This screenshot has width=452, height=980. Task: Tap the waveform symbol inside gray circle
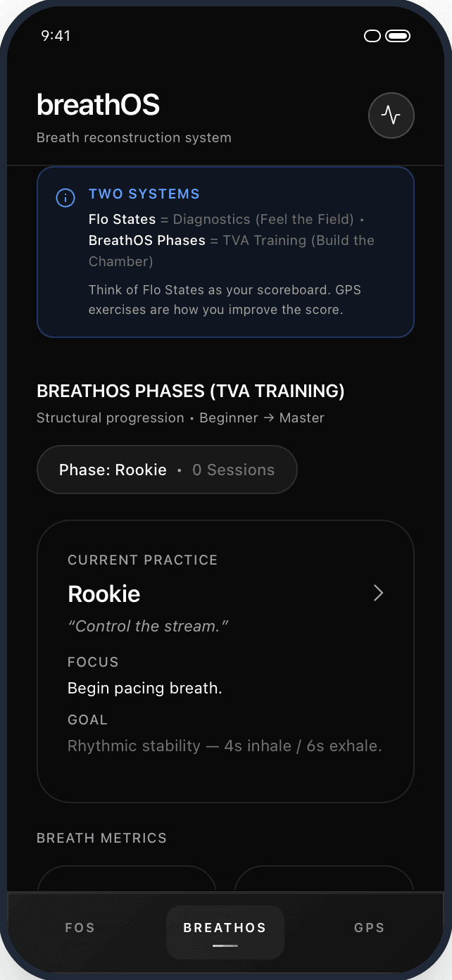391,115
